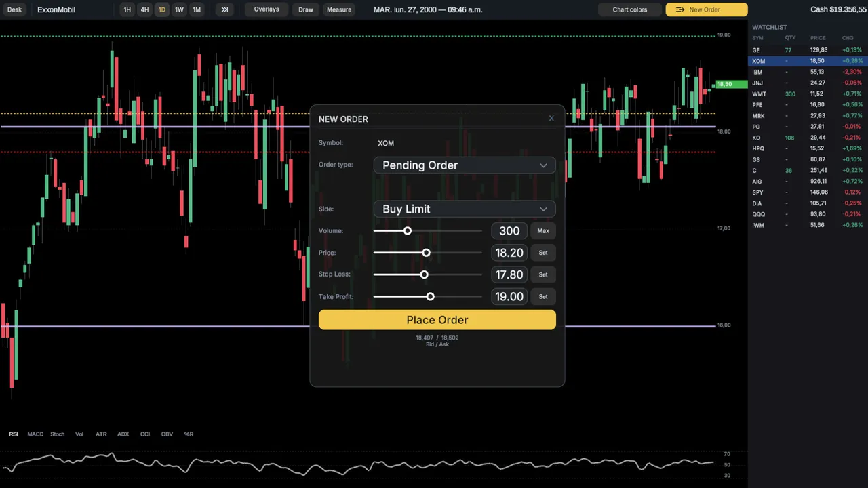Screen dimensions: 868x488
Task: Select PFE in the watchlist
Action: (808, 105)
